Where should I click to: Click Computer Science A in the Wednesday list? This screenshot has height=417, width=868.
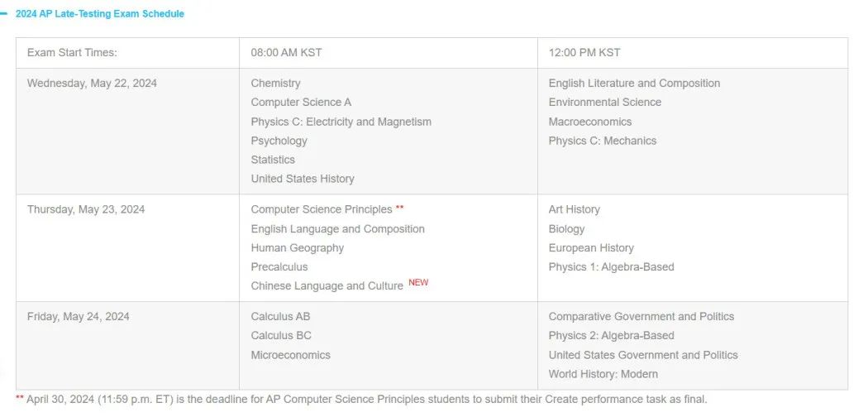pos(301,103)
